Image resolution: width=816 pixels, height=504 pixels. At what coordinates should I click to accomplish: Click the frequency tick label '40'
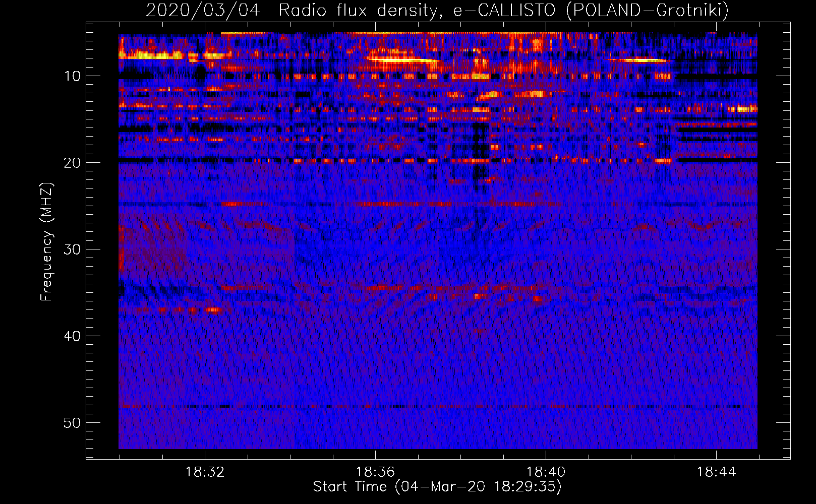point(73,336)
